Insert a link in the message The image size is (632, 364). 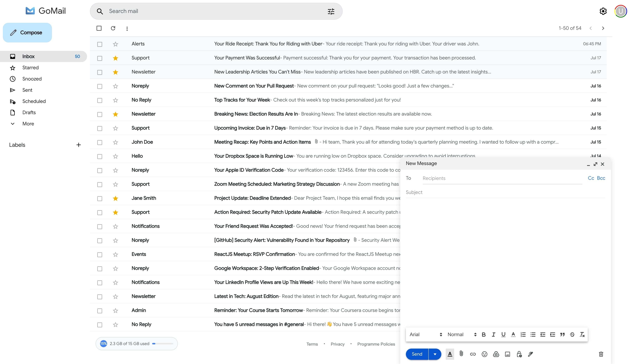(x=473, y=354)
